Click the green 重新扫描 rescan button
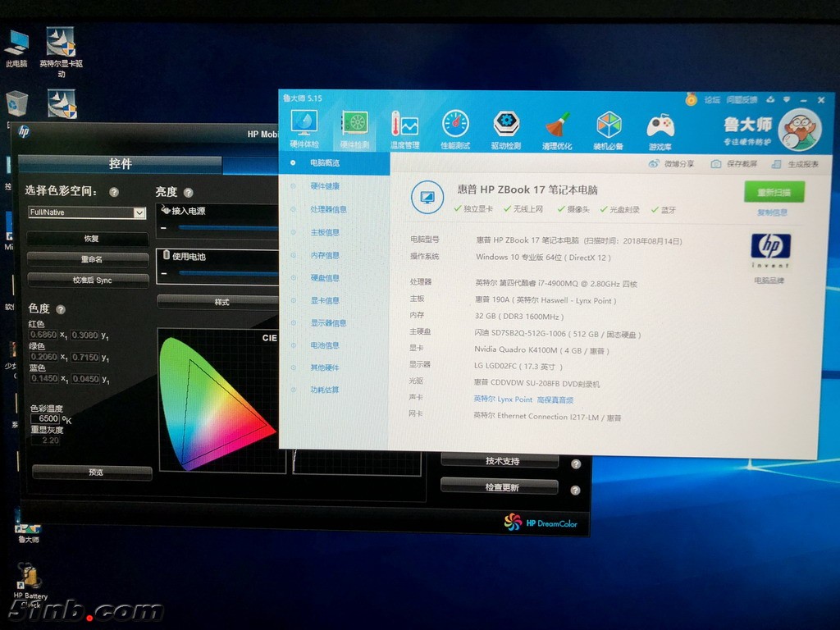Viewport: 840px width, 630px height. [x=774, y=192]
